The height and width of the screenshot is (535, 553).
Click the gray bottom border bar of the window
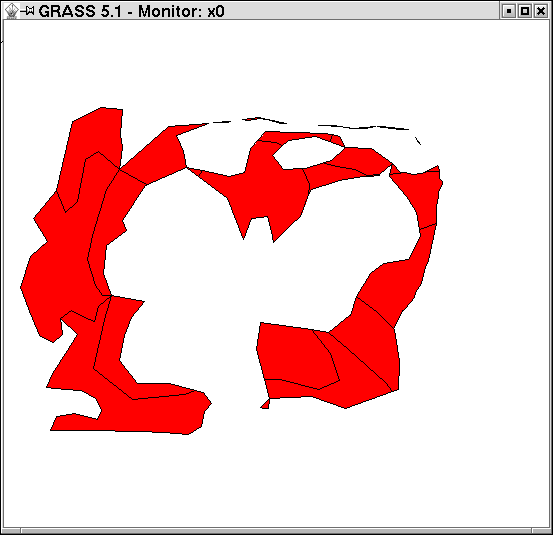click(x=276, y=531)
